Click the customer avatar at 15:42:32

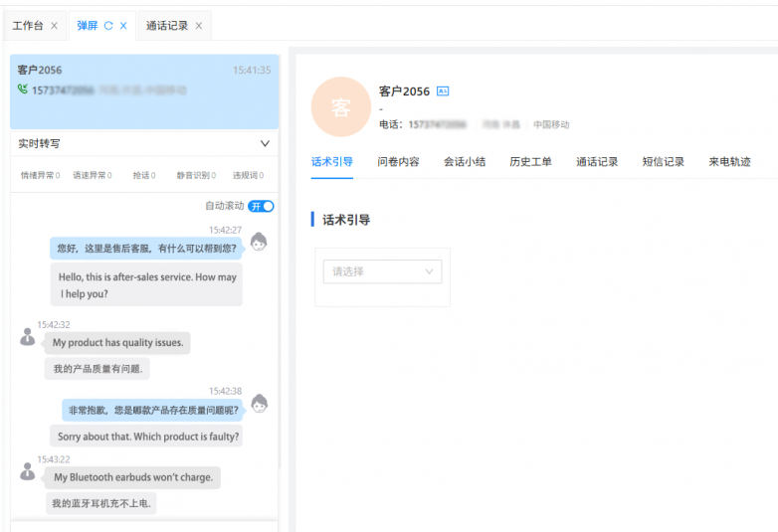point(27,337)
